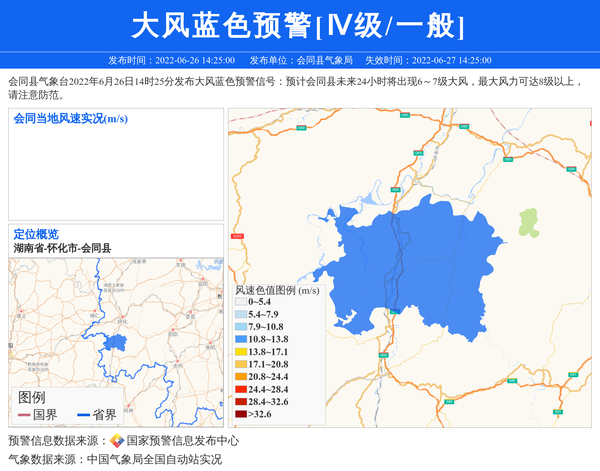The image size is (600, 471).
Task: Click the 国家预警信息发布中心 source text
Action: [x=183, y=441]
